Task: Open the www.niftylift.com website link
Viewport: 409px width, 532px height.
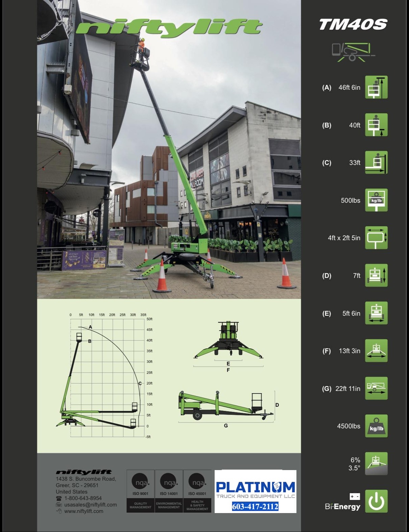Action: (83, 511)
